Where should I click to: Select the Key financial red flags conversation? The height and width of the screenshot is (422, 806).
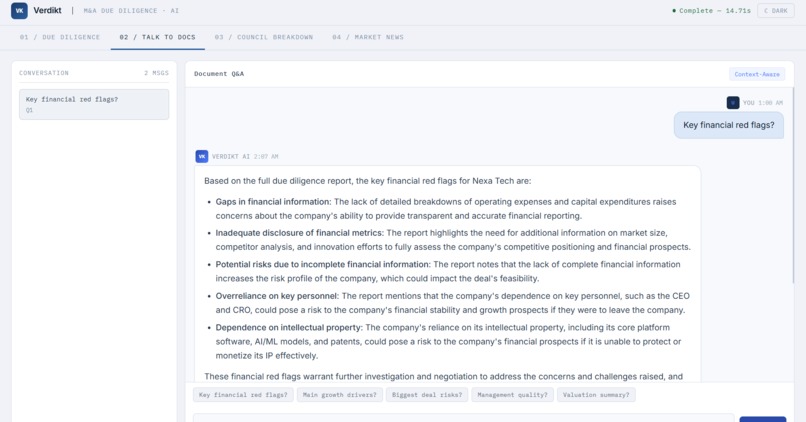coord(94,104)
